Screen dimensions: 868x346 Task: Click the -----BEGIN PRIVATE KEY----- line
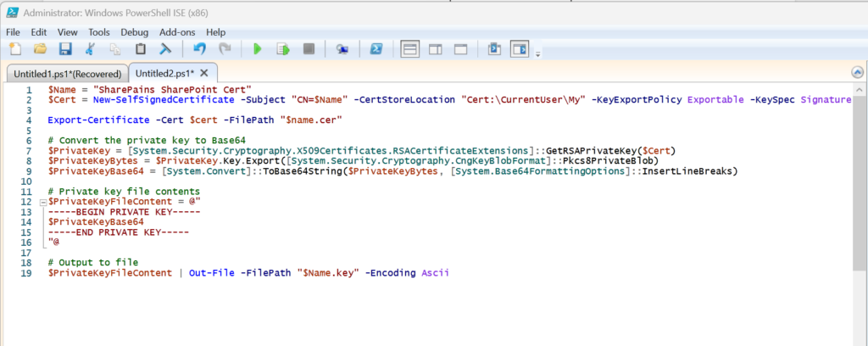[x=124, y=212]
